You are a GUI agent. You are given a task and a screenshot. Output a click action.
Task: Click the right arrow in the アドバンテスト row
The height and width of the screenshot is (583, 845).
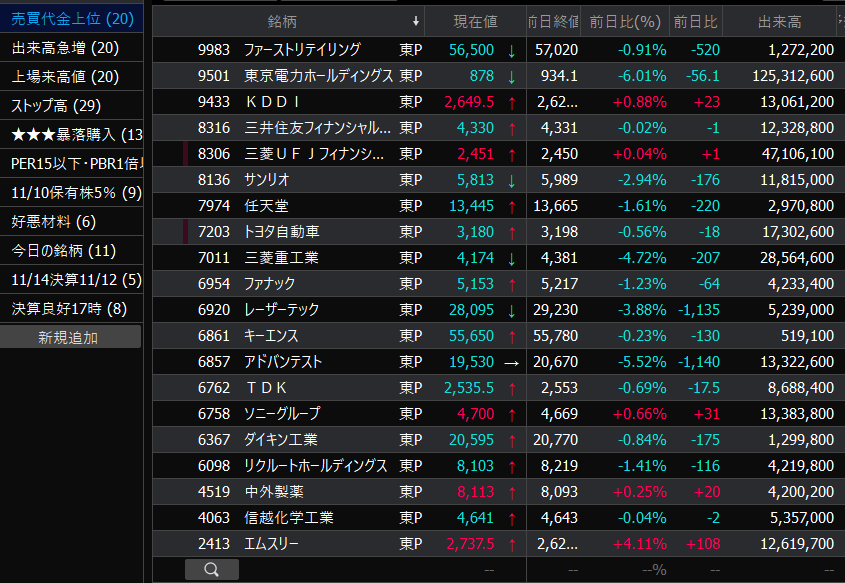[512, 362]
